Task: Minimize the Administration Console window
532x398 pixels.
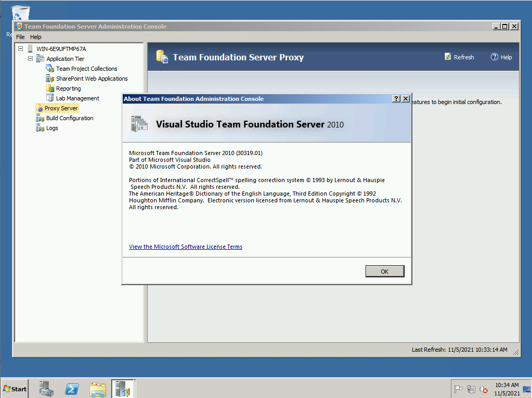Action: [496, 27]
